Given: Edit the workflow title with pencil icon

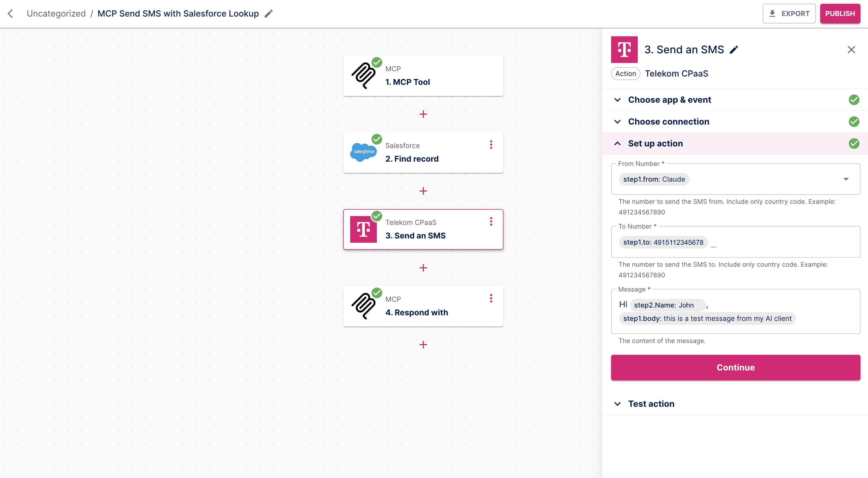Looking at the screenshot, I should coord(269,13).
